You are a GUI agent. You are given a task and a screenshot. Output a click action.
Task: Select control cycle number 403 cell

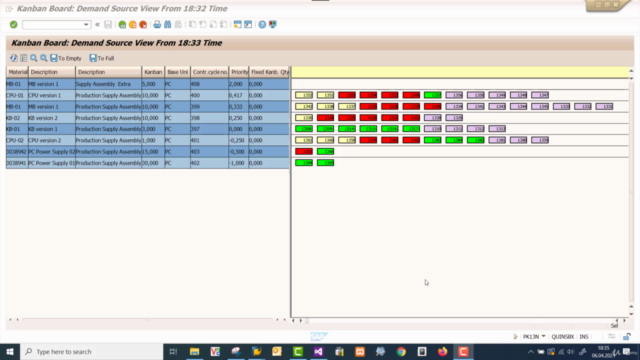[209, 152]
